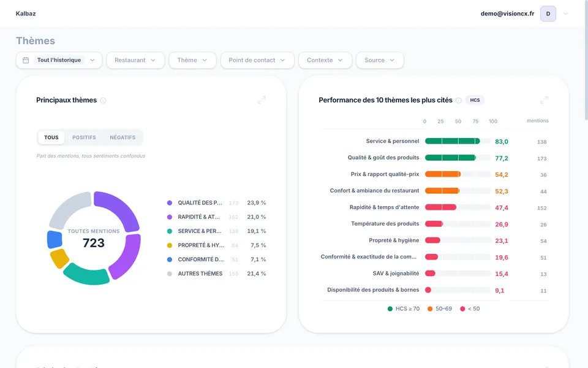Open the Source filter dropdown
The width and height of the screenshot is (588, 368).
[x=380, y=60]
